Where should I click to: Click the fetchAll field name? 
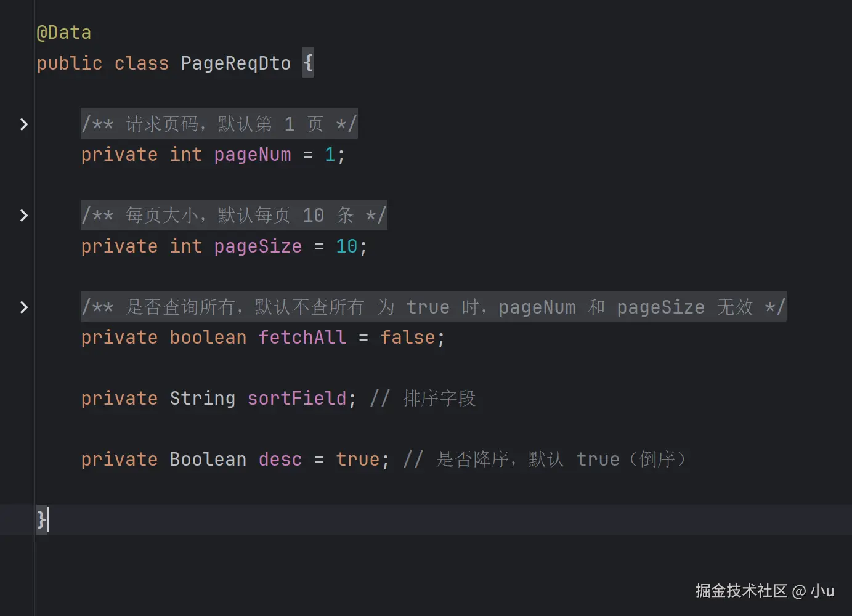[302, 338]
